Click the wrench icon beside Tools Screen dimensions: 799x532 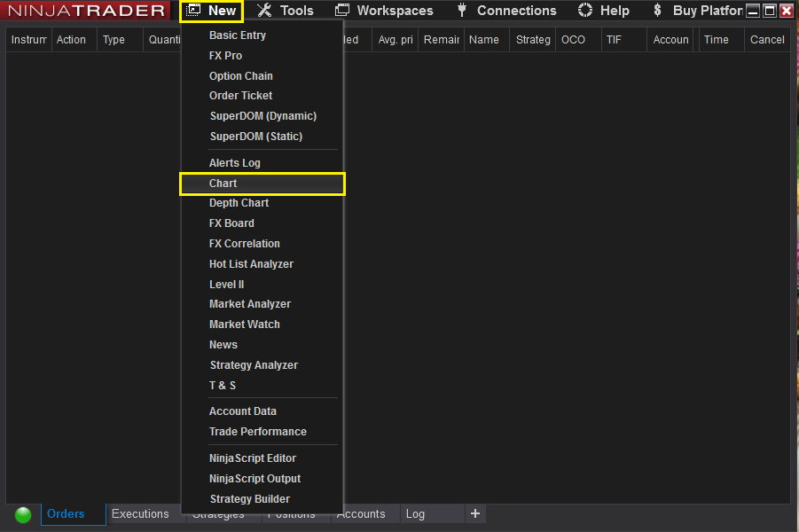tap(264, 11)
